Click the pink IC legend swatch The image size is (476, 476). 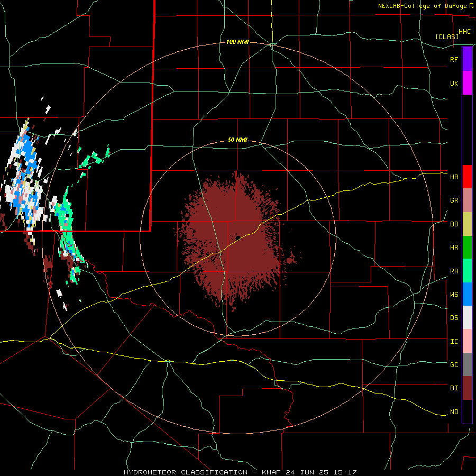point(467,341)
